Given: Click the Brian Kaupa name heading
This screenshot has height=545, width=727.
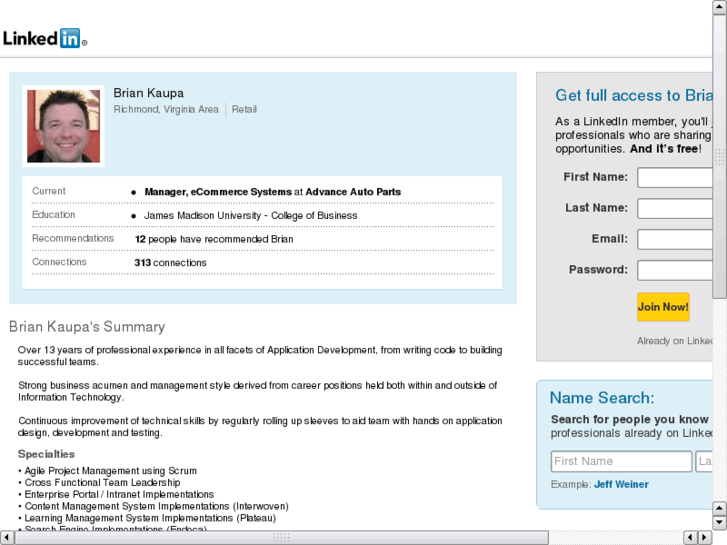Looking at the screenshot, I should coord(148,93).
